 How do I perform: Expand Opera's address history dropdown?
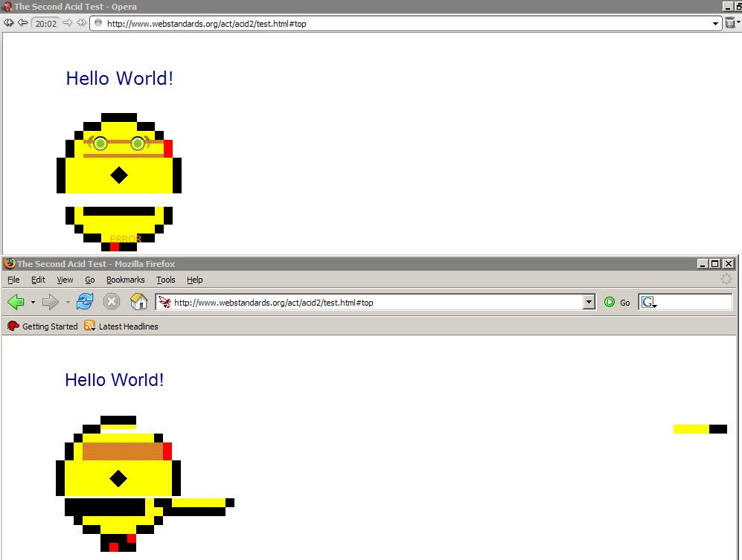pyautogui.click(x=715, y=24)
